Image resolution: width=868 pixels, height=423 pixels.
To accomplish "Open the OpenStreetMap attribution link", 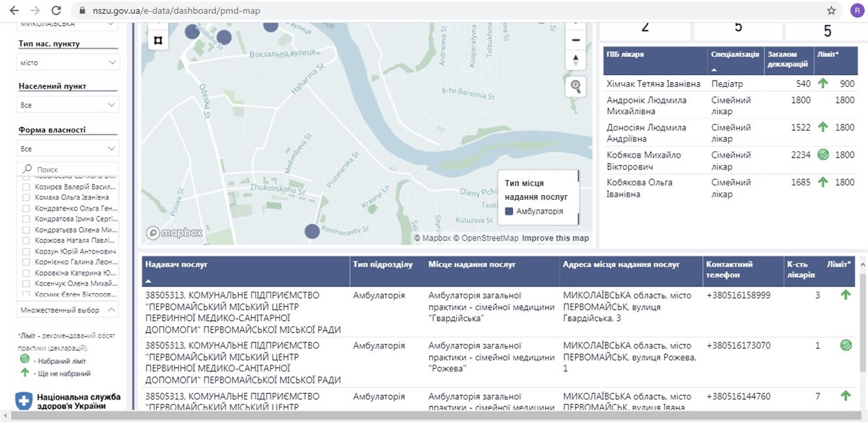I will tap(486, 238).
